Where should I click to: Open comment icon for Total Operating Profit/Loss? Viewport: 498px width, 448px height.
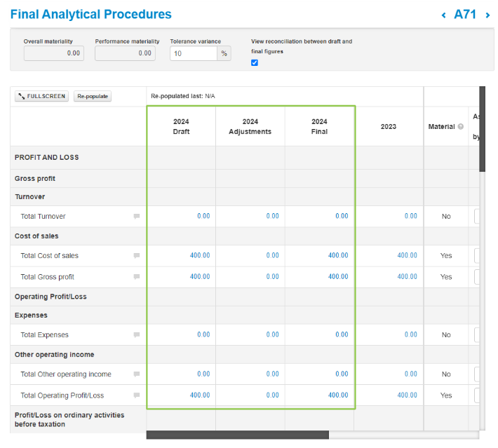pyautogui.click(x=137, y=395)
